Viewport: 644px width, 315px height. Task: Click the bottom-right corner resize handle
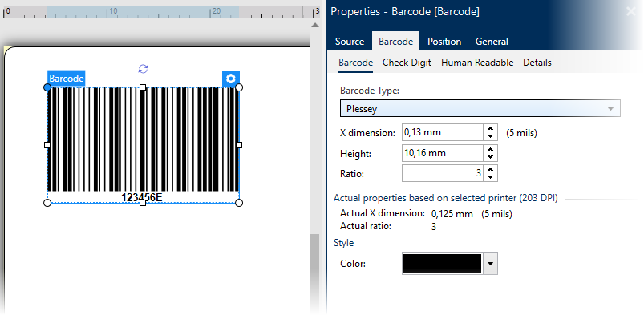[x=239, y=203]
